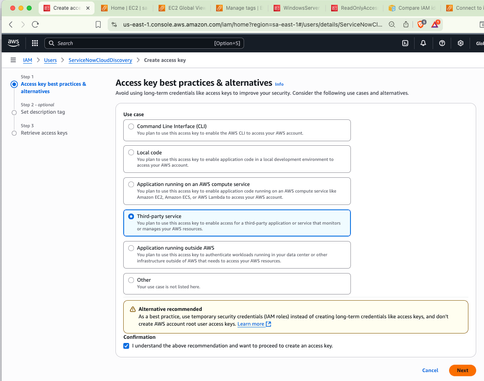Select the Other use case option
This screenshot has width=484, height=381.
(x=131, y=280)
